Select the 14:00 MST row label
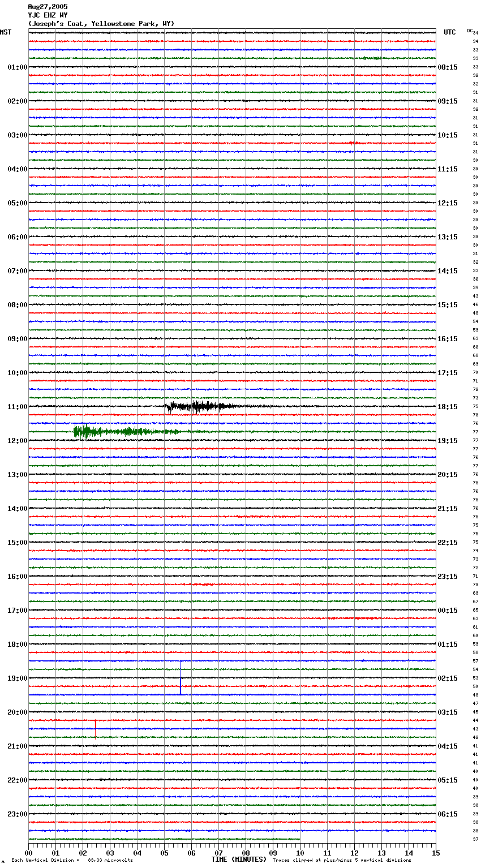Image resolution: width=481 pixels, height=868 pixels. click(18, 509)
